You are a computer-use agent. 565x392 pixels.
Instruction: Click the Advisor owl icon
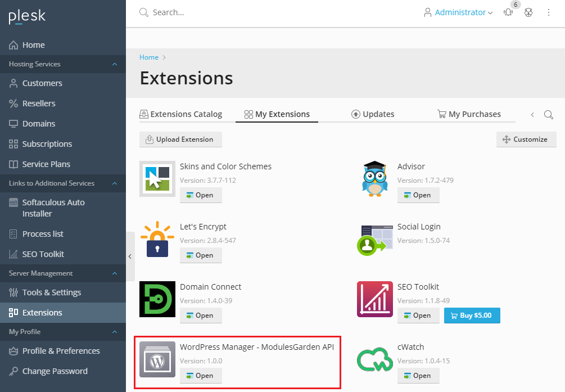(x=375, y=179)
